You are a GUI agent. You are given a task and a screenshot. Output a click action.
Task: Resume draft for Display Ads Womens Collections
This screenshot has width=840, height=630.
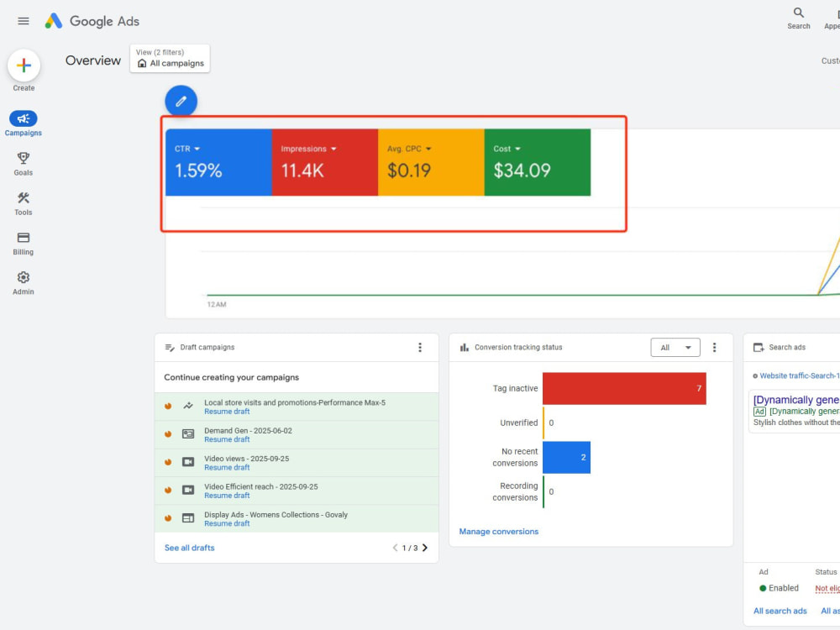point(227,523)
